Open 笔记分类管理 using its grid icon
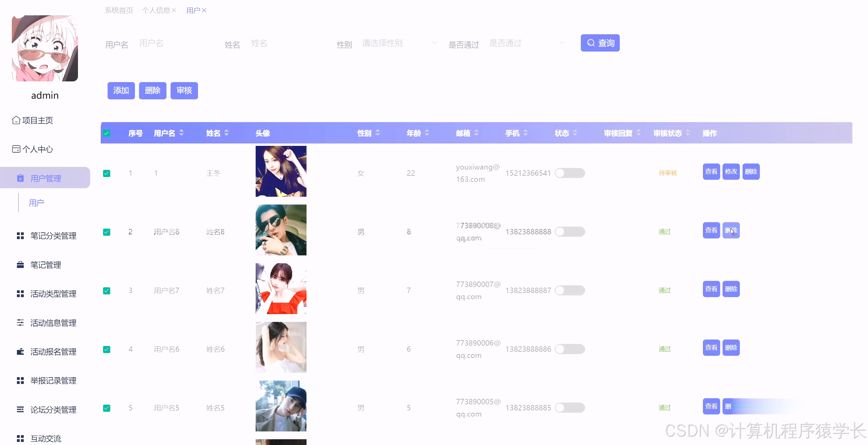 [x=20, y=236]
